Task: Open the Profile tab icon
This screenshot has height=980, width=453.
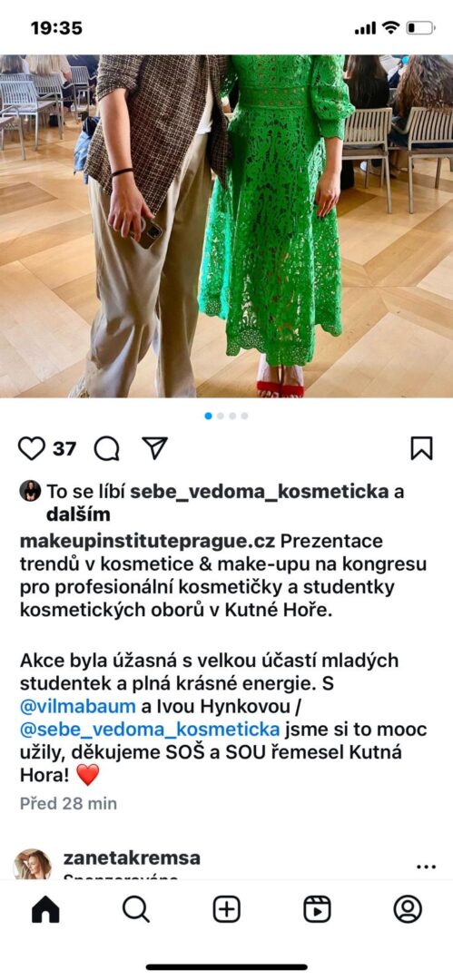Action: pyautogui.click(x=408, y=909)
